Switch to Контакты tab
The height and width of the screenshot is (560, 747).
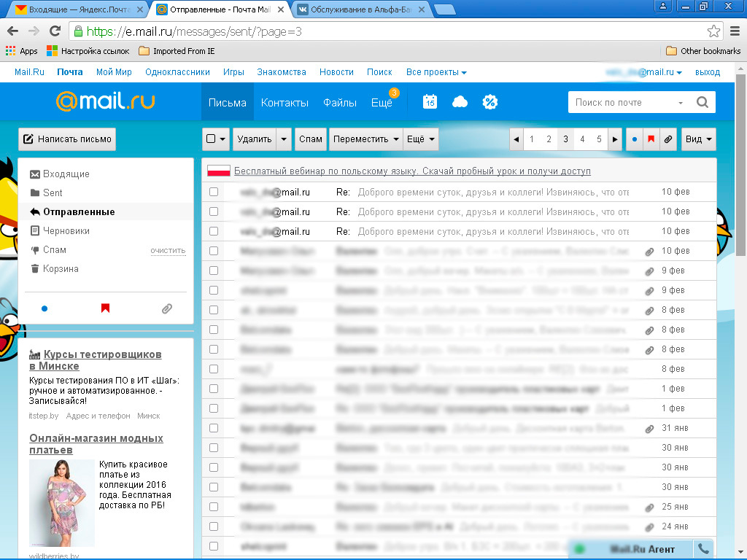tap(285, 102)
